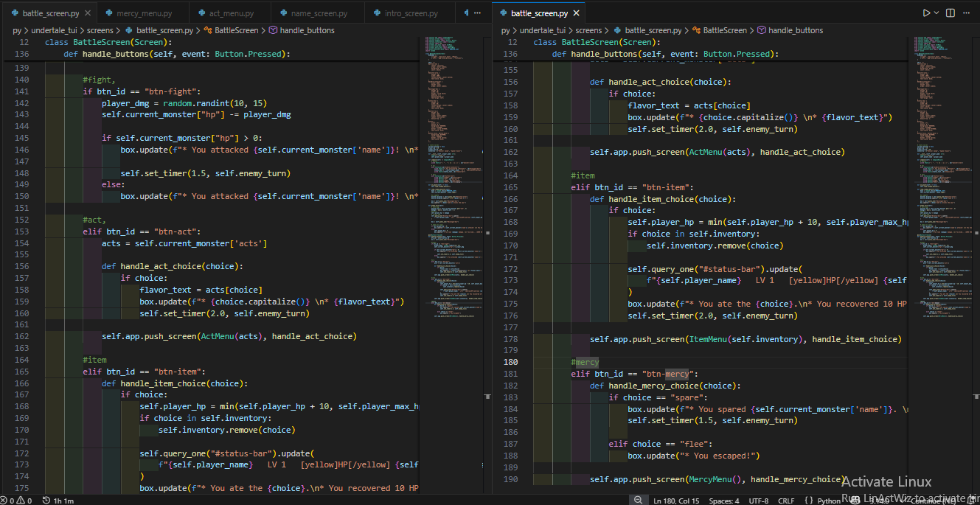Click handle_buttons breadcrumb in right editor
The image size is (980, 505).
pos(795,30)
